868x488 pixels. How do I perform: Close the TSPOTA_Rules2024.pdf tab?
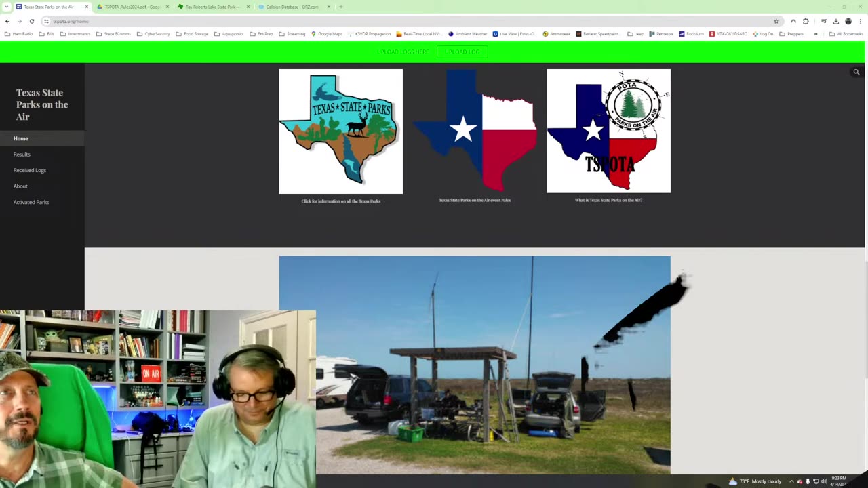(x=167, y=7)
